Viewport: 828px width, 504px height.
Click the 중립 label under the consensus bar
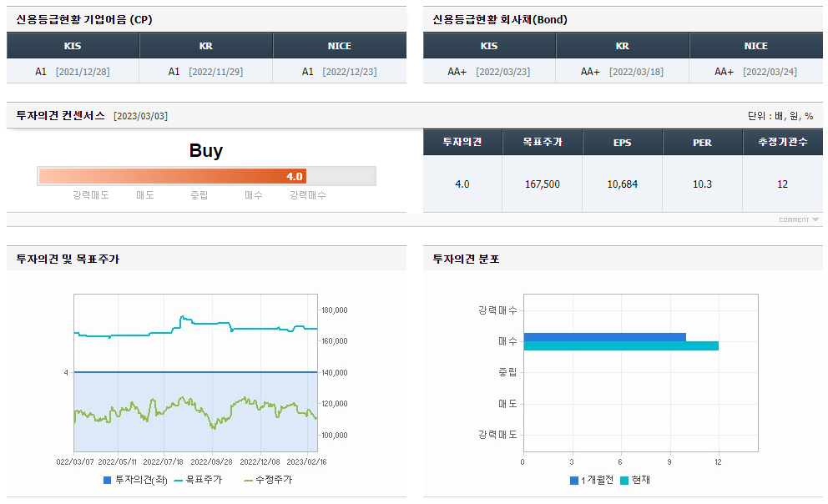click(x=199, y=195)
